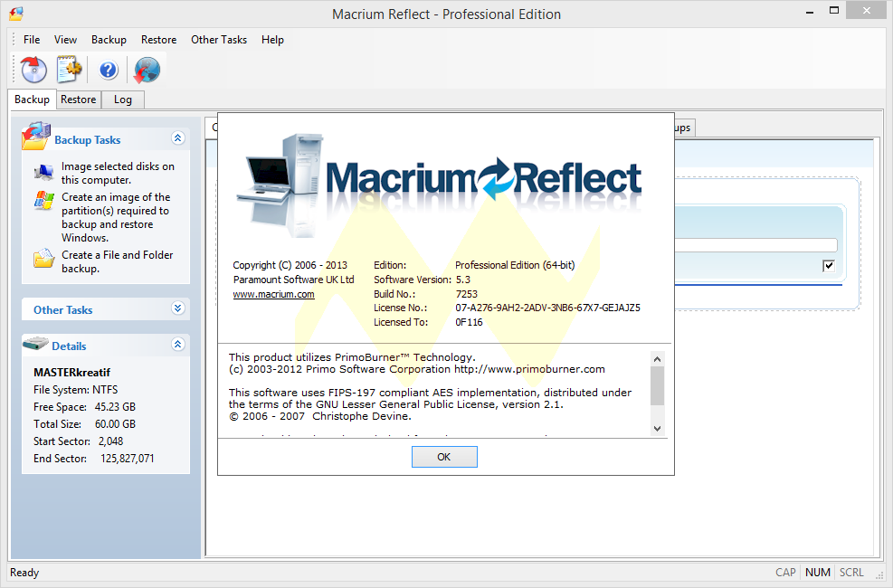Click 'Create a File and Folder backup'
Screen dimensions: 893x588
click(x=118, y=261)
